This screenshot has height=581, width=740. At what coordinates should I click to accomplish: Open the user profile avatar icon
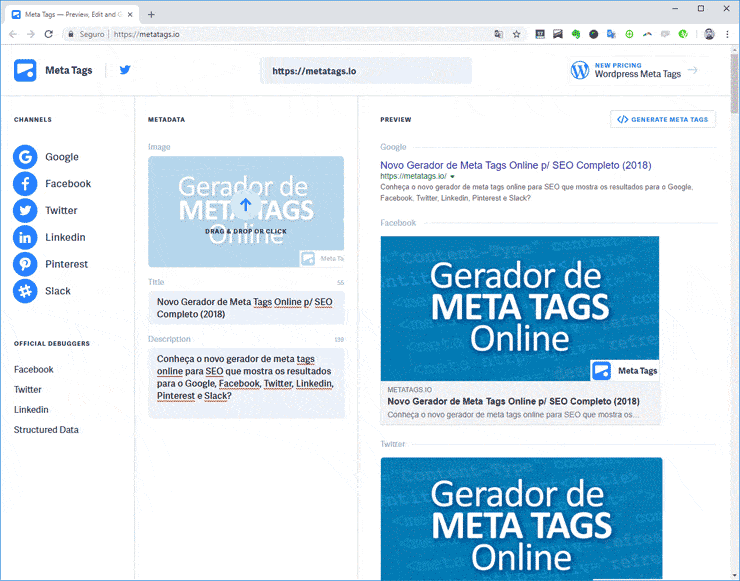coord(709,34)
